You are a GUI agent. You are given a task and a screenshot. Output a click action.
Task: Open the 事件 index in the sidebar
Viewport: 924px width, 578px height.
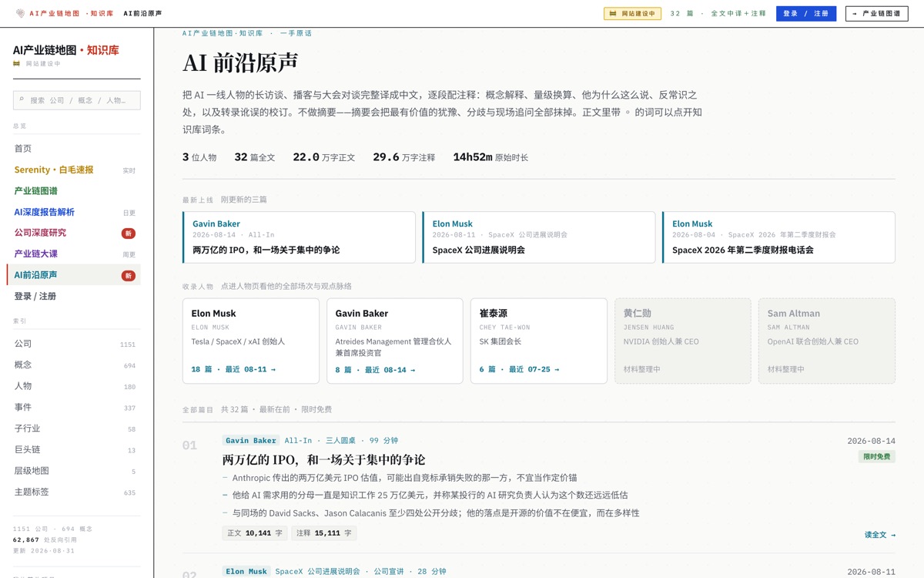coord(74,407)
